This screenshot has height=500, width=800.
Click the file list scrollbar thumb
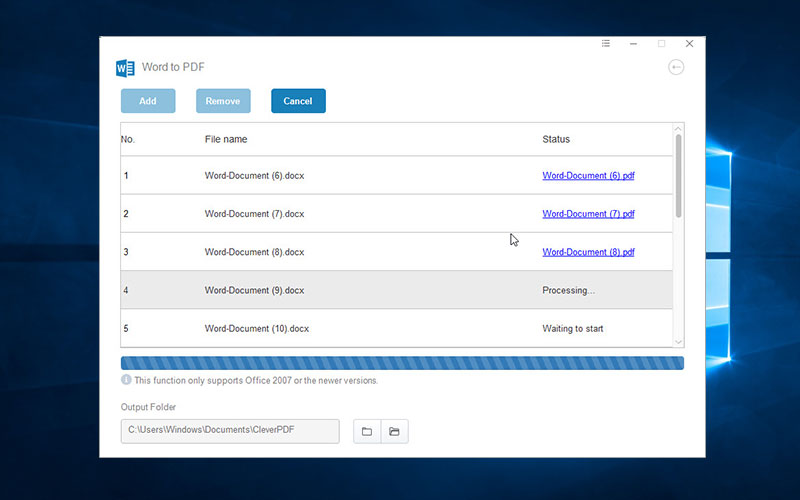point(678,176)
